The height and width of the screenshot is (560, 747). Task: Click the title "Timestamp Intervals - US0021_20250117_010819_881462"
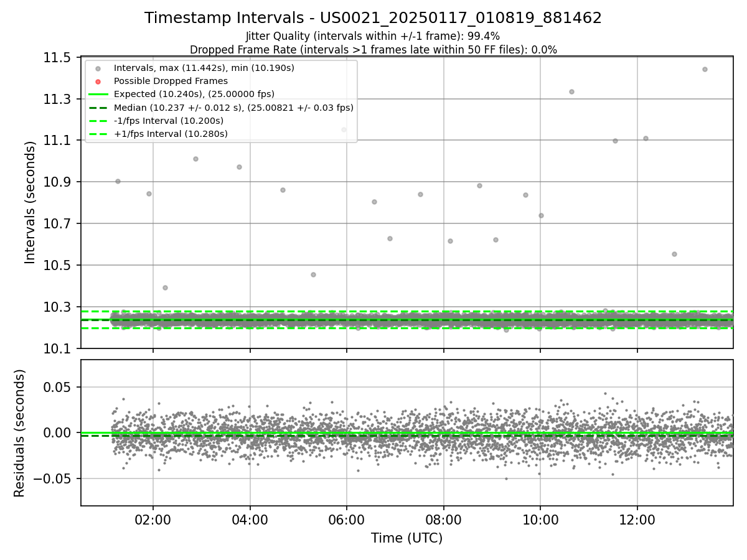point(373,18)
